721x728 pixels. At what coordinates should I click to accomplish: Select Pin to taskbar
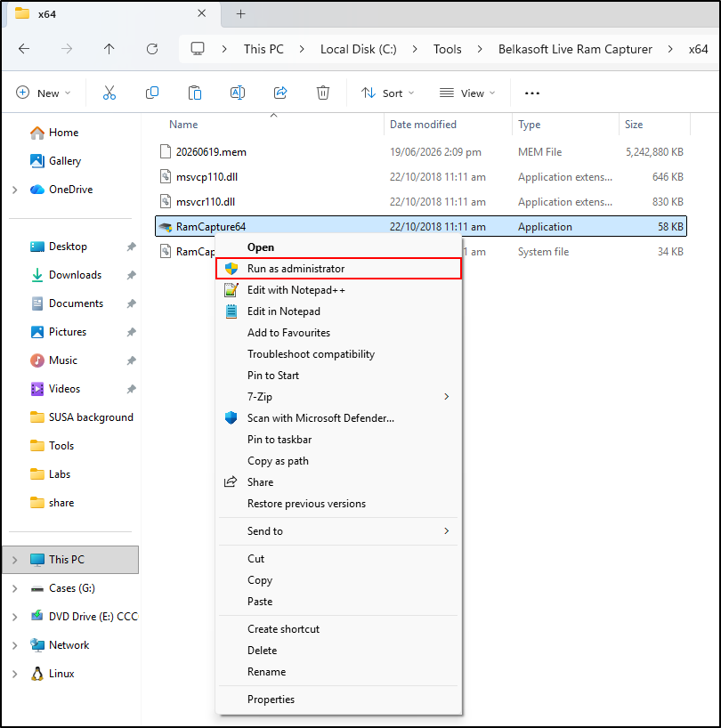(338, 440)
